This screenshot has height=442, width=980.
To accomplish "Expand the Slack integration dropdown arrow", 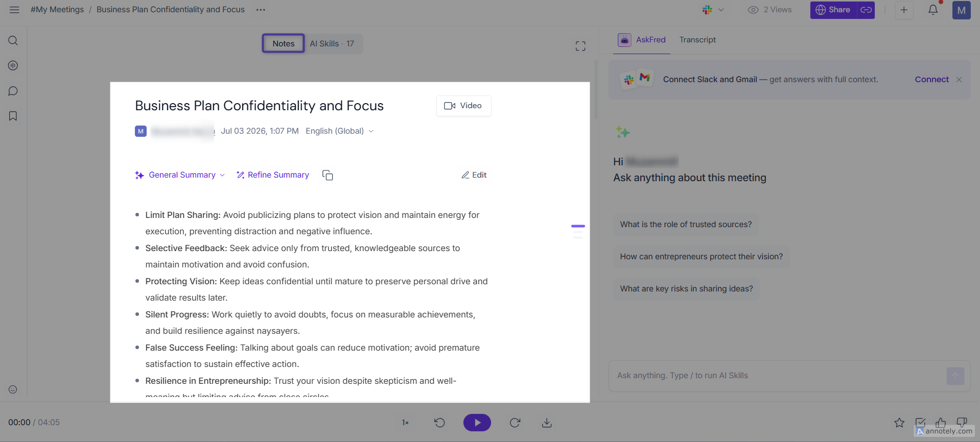I will 721,10.
